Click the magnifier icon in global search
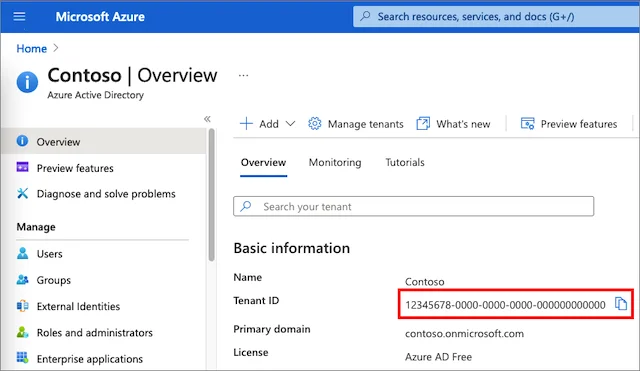This screenshot has height=371, width=640. (365, 16)
